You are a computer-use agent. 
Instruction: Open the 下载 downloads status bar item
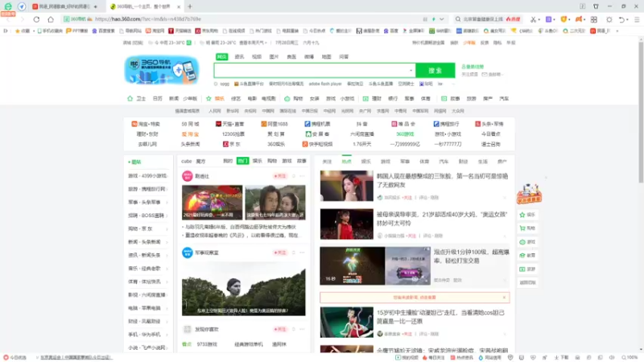point(562,357)
